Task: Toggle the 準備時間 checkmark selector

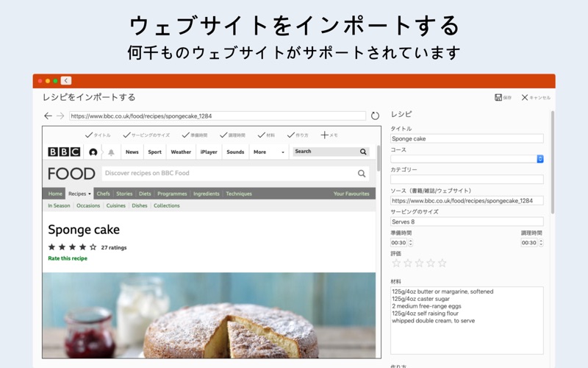Action: (x=195, y=135)
